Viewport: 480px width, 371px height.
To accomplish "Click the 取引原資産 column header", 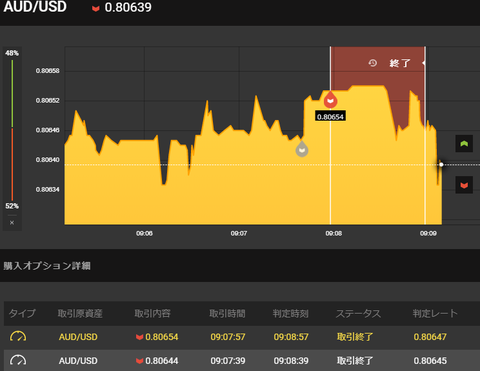I will tap(80, 313).
